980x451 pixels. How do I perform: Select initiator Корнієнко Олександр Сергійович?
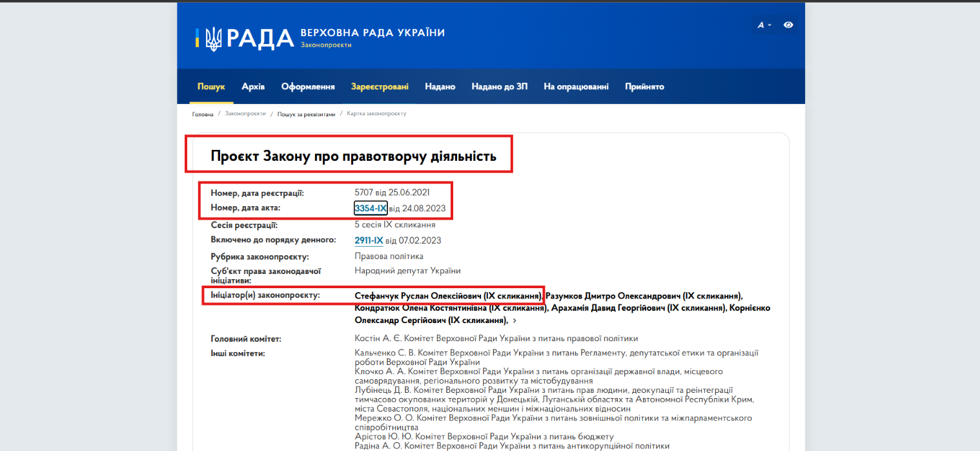coord(562,314)
